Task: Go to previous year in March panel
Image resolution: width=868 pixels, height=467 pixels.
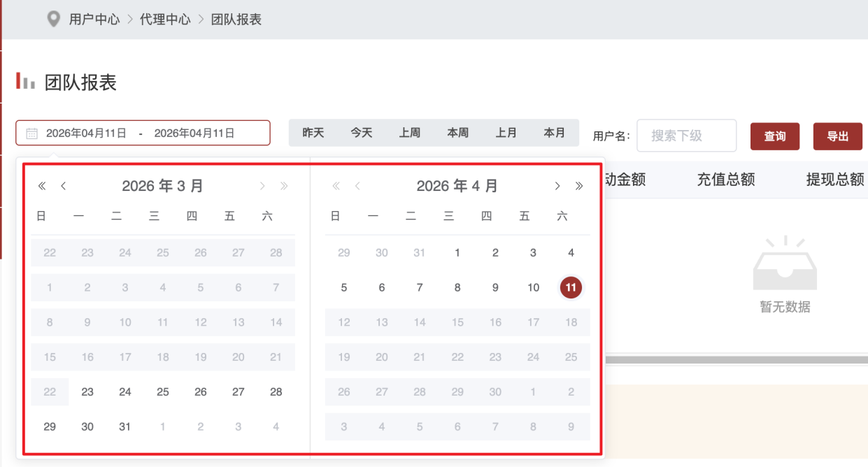Action: click(41, 186)
